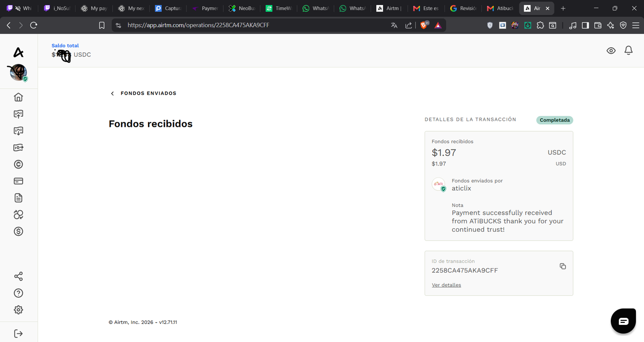
Task: Click the Completada status badge
Action: pos(555,120)
